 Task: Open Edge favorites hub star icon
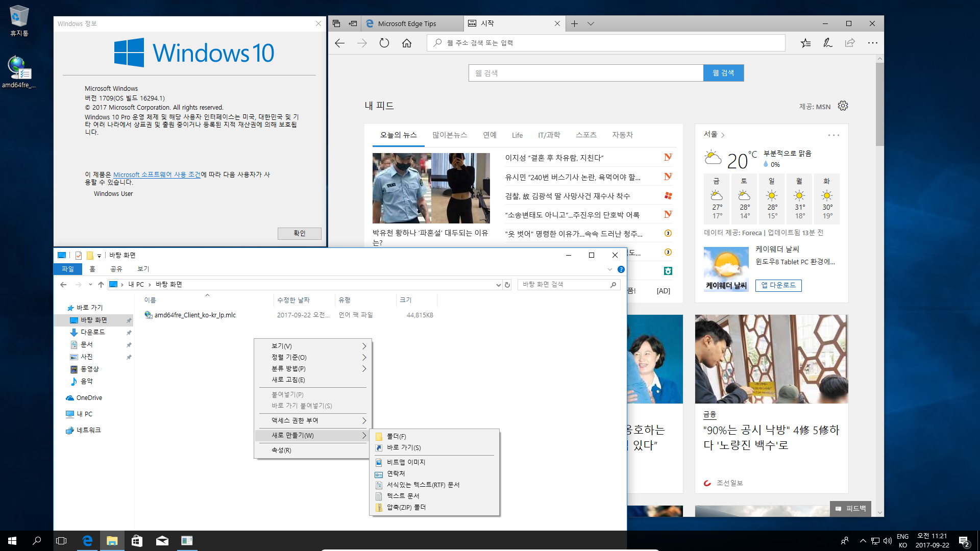click(x=805, y=43)
